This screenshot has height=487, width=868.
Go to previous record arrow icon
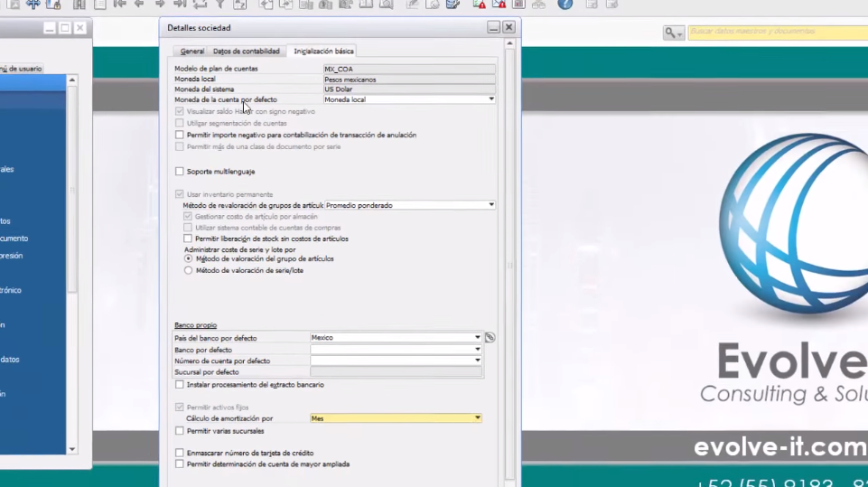(139, 4)
